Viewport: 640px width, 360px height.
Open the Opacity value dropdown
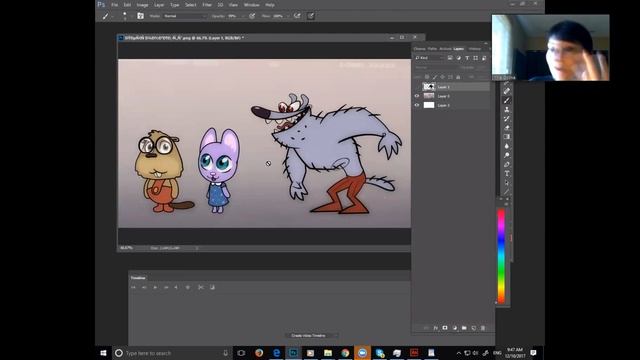coord(242,16)
